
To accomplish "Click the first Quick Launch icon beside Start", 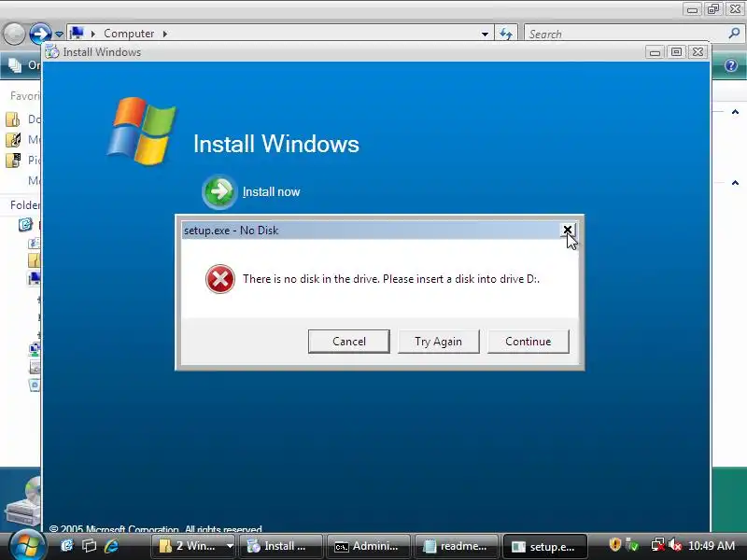I will pos(67,545).
